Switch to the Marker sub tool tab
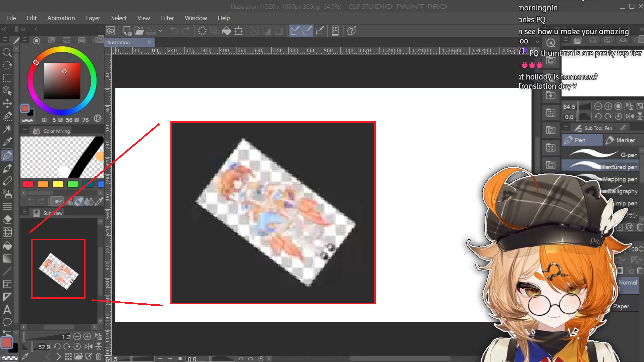The image size is (644, 362). click(x=621, y=140)
